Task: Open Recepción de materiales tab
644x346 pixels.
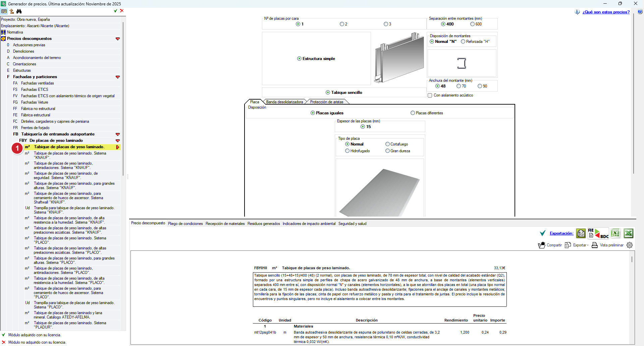Action: [x=225, y=224]
